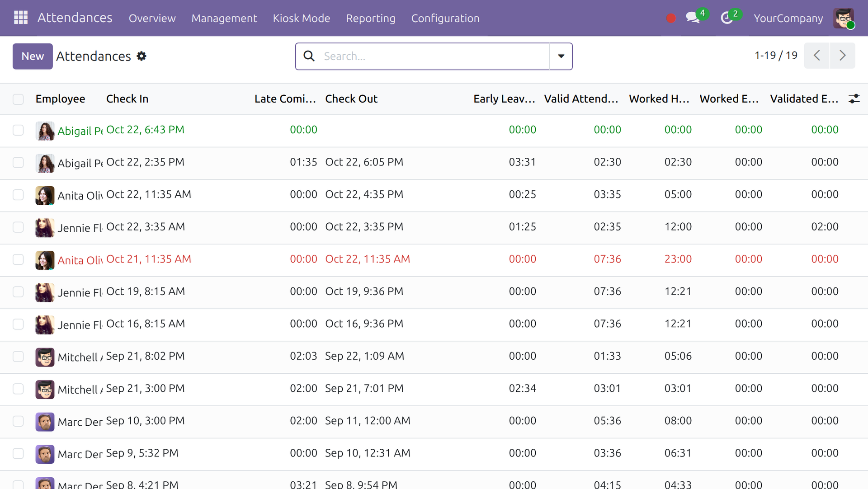This screenshot has width=868, height=489.
Task: Click Abigail's avatar in Oct 22, 6:43 PM row
Action: coord(45,131)
